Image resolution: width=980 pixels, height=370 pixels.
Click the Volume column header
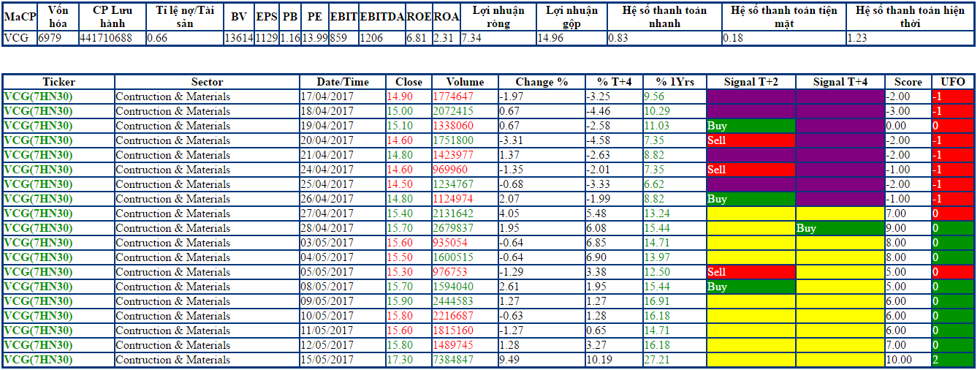pyautogui.click(x=465, y=82)
